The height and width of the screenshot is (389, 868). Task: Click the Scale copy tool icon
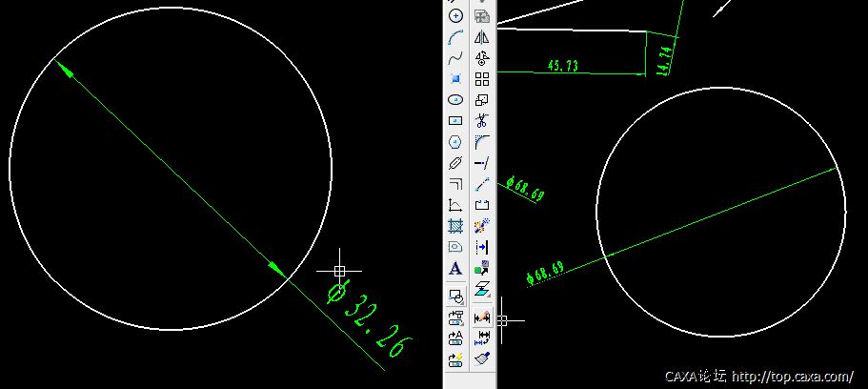click(481, 100)
